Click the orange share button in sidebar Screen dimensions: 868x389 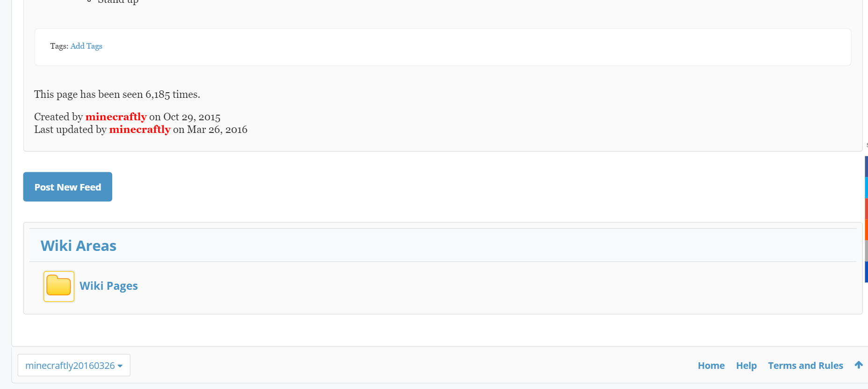pyautogui.click(x=866, y=230)
